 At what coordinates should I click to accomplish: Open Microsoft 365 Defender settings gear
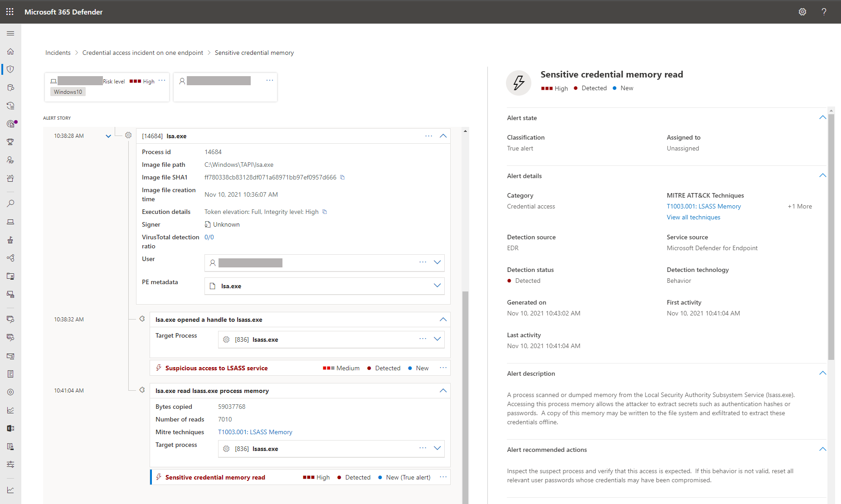802,12
